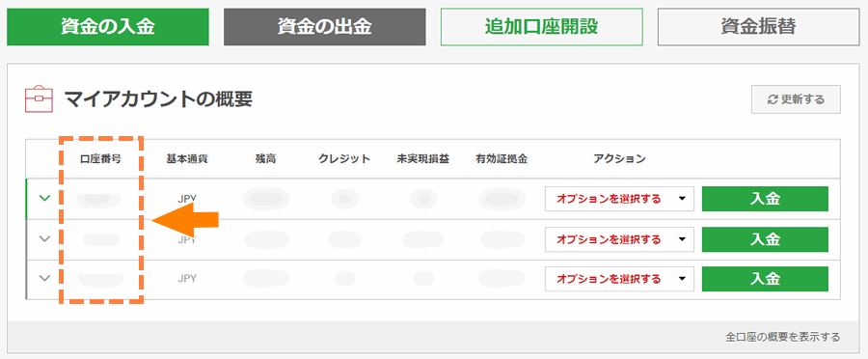Click the 口座番号 column header
Viewport: 868px width, 359px height.
[x=100, y=159]
